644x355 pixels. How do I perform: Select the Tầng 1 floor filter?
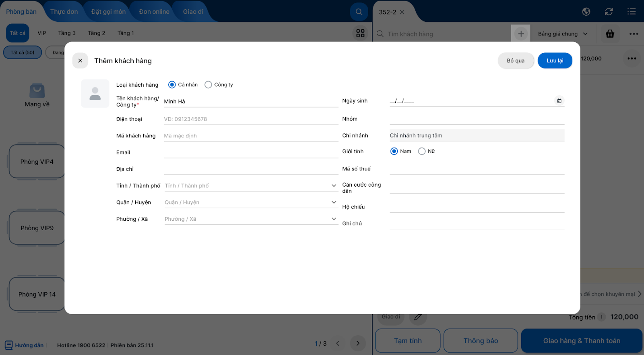[x=126, y=33]
